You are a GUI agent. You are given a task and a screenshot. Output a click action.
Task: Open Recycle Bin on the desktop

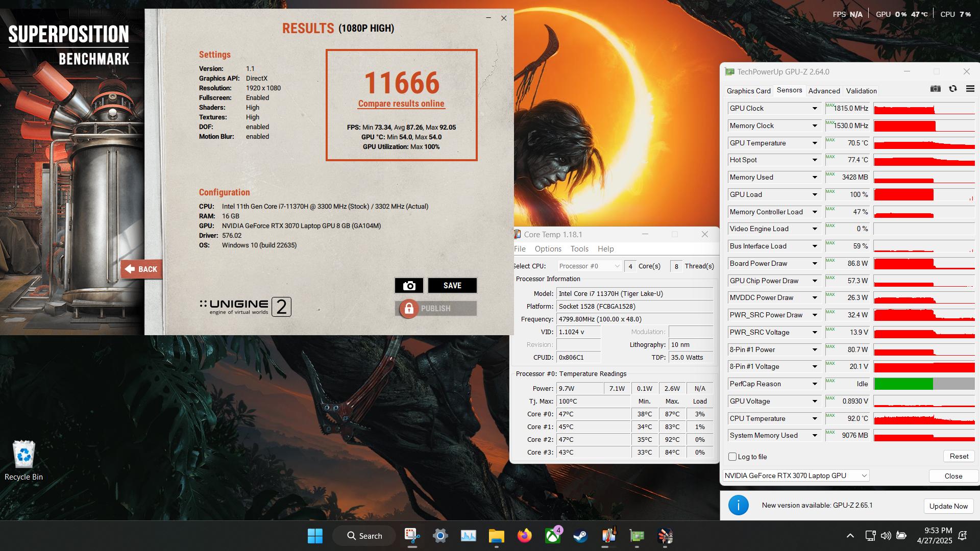click(23, 461)
